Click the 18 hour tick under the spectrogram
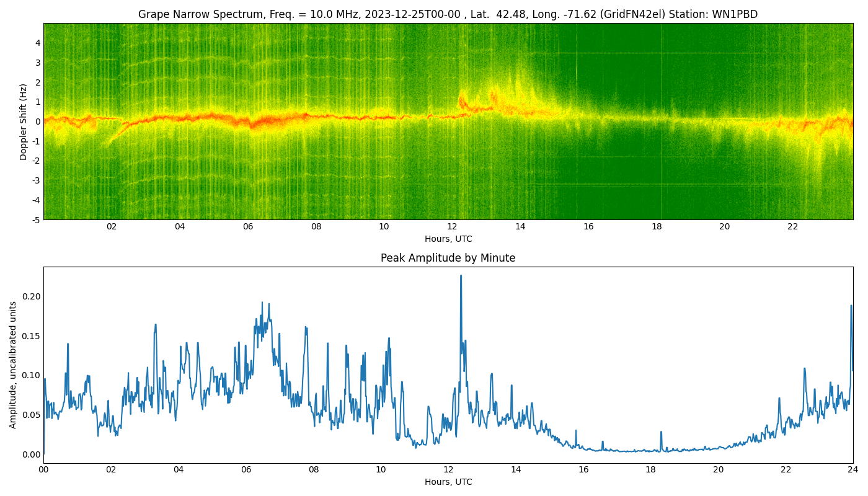Screen dimensions: 868x496 coord(657,227)
